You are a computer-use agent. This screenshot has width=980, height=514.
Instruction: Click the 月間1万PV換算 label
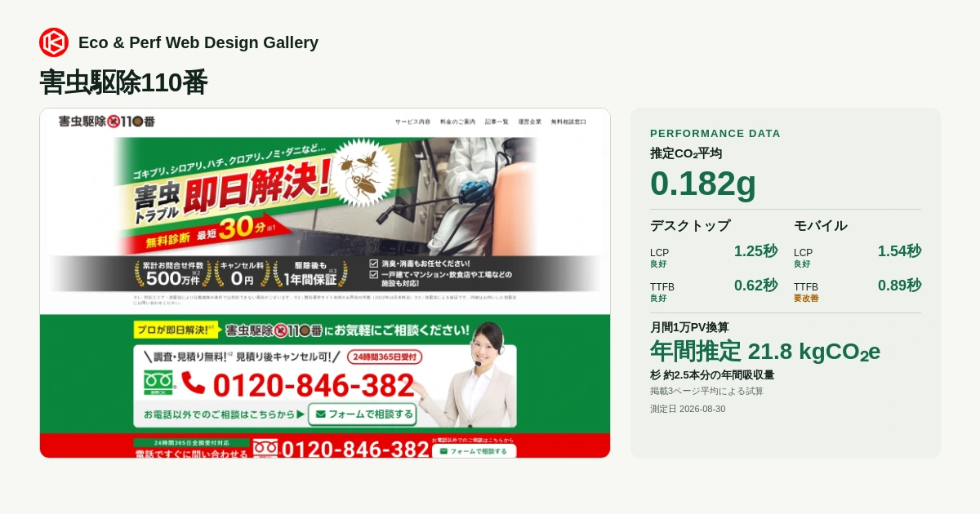click(689, 327)
